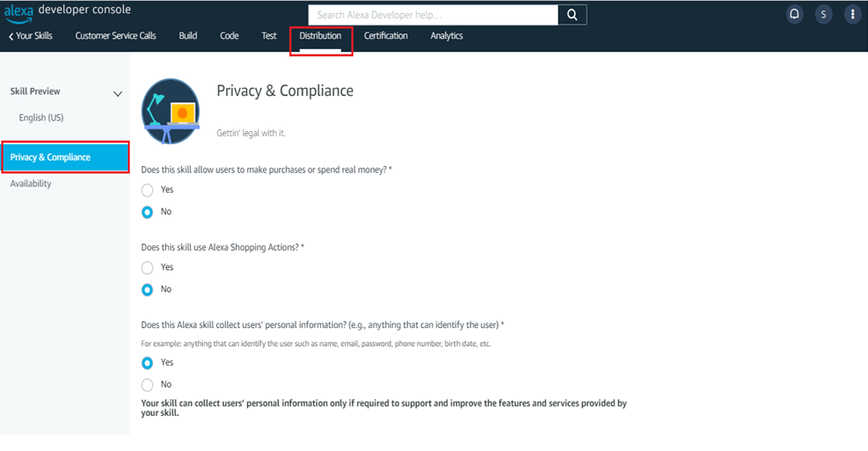This screenshot has height=451, width=868.
Task: Select No for purchases or real money
Action: pyautogui.click(x=148, y=212)
